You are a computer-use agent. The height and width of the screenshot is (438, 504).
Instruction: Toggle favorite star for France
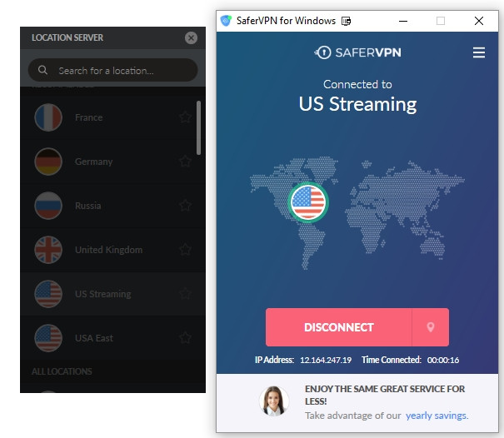click(185, 117)
